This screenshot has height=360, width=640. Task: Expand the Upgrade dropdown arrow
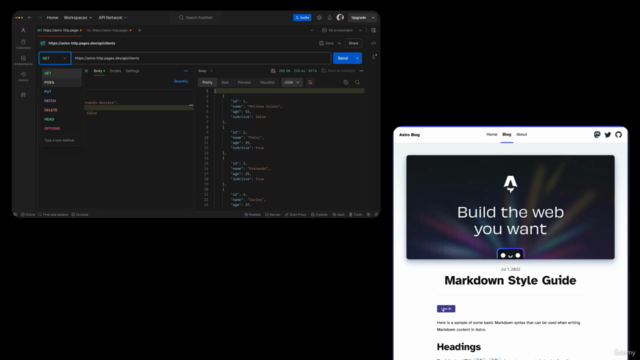click(x=373, y=18)
